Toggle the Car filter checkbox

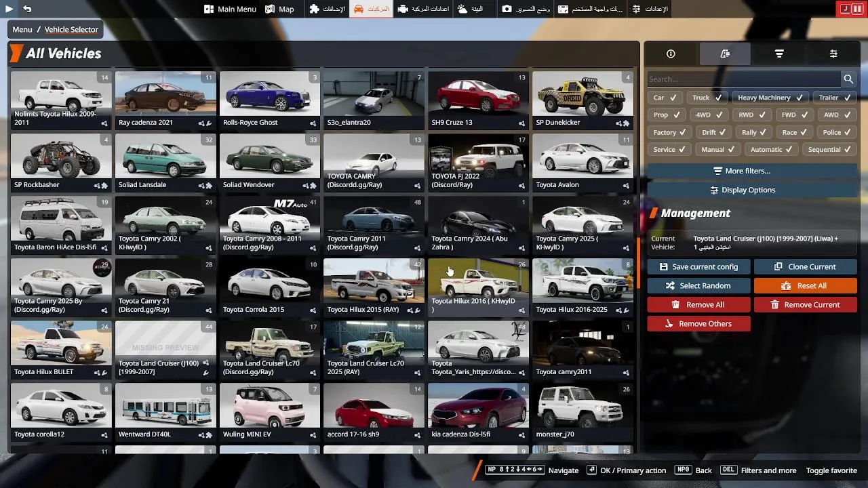pos(665,98)
